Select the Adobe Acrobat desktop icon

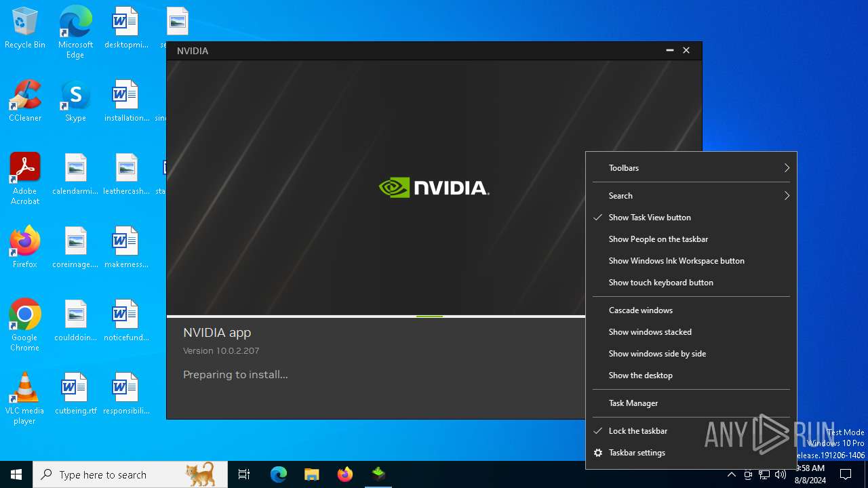[25, 179]
